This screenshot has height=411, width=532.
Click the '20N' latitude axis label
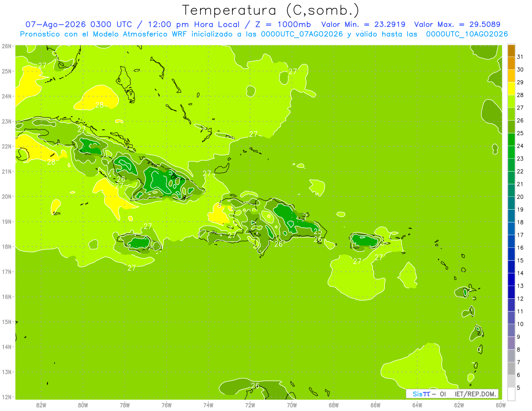click(7, 196)
